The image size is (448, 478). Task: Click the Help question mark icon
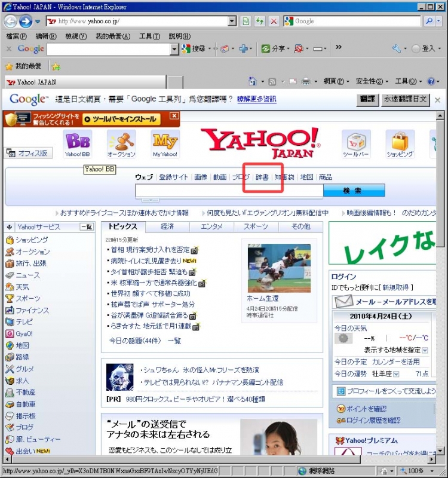click(x=431, y=81)
